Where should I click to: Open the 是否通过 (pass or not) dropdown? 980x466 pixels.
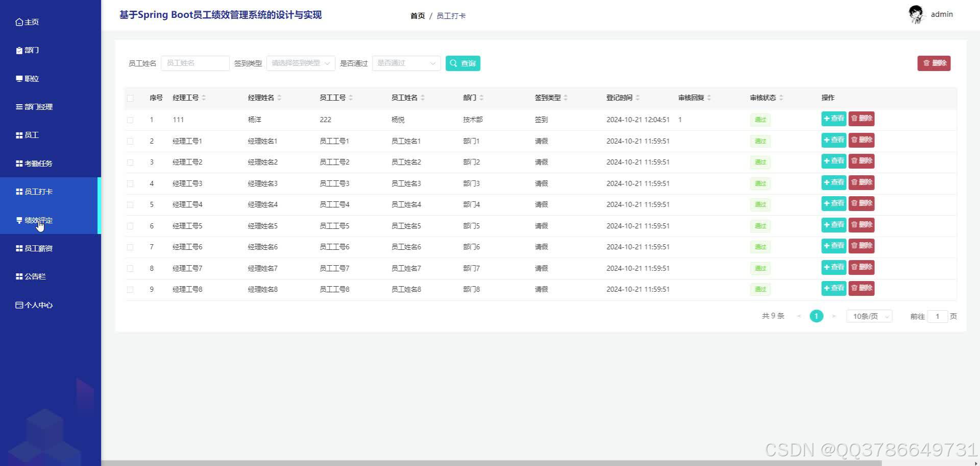point(406,63)
